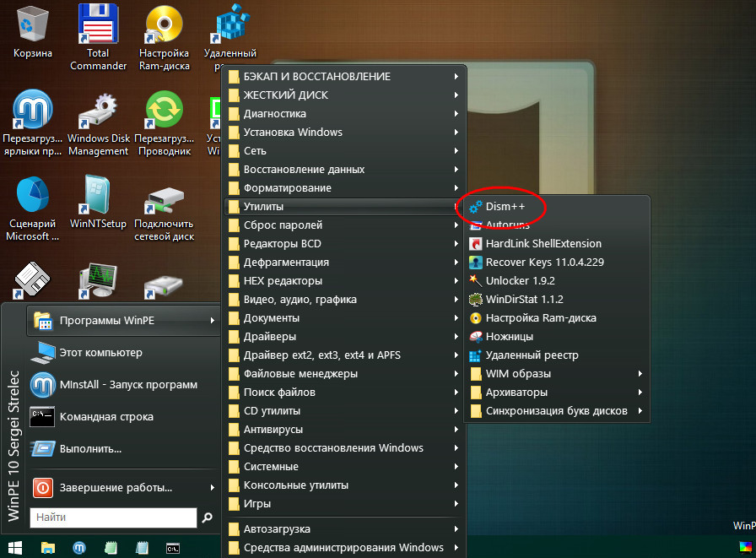
Task: Open Удаленный реестр menu entry
Action: [532, 355]
